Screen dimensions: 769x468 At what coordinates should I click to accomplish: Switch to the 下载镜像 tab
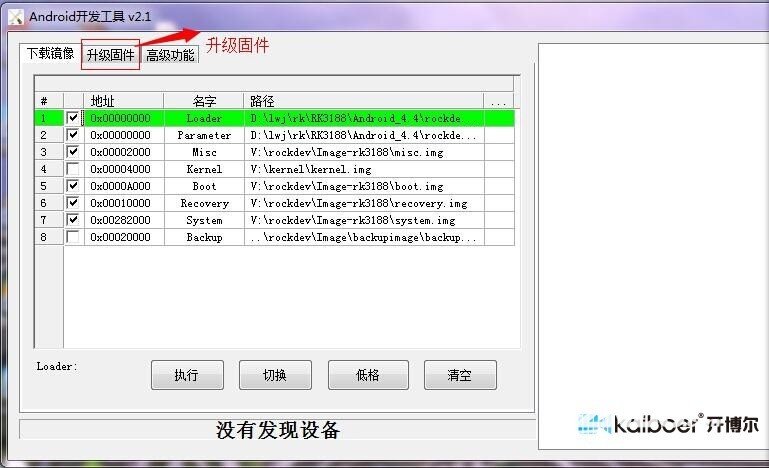point(50,53)
